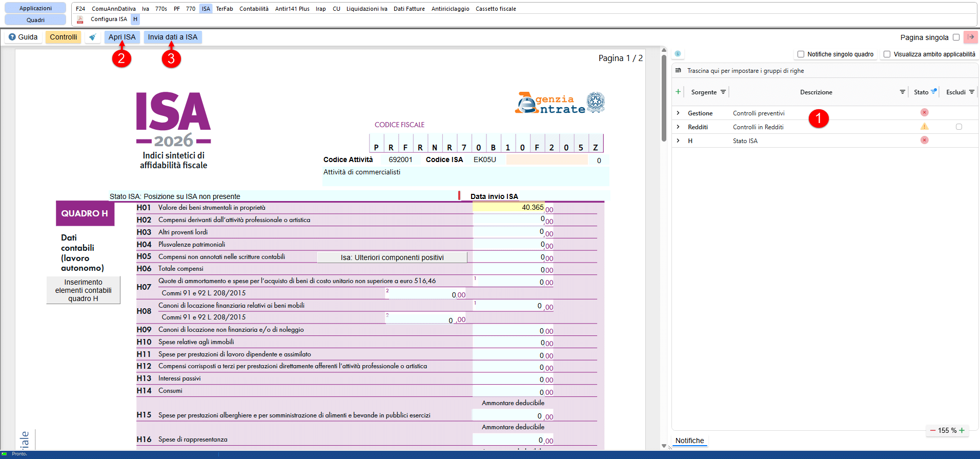Select the H quadro tab

click(135, 19)
